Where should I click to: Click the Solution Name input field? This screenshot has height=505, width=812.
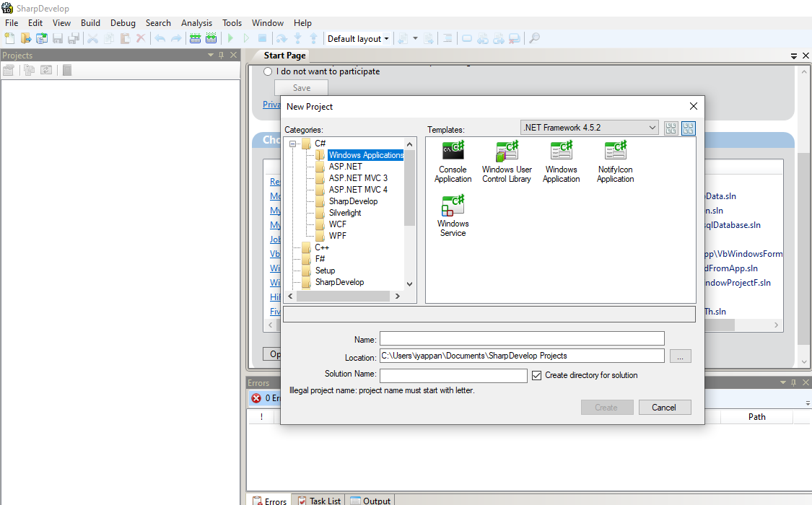click(x=453, y=376)
